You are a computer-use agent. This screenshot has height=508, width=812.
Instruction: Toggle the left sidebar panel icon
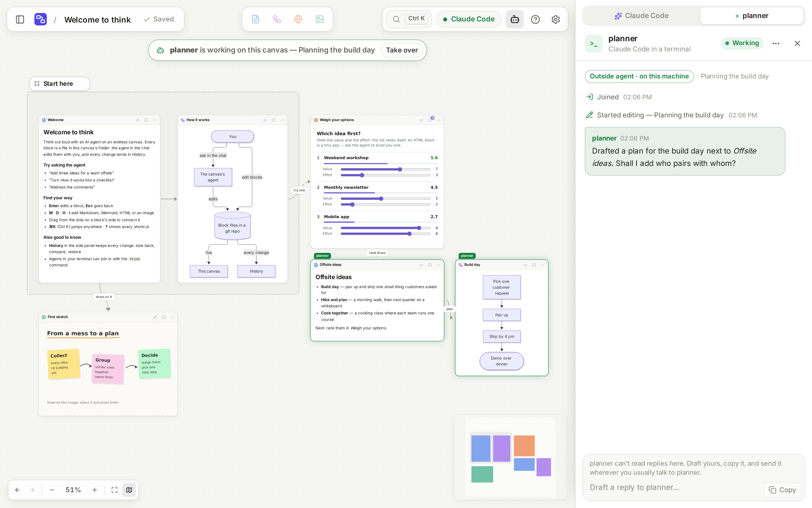[x=20, y=19]
